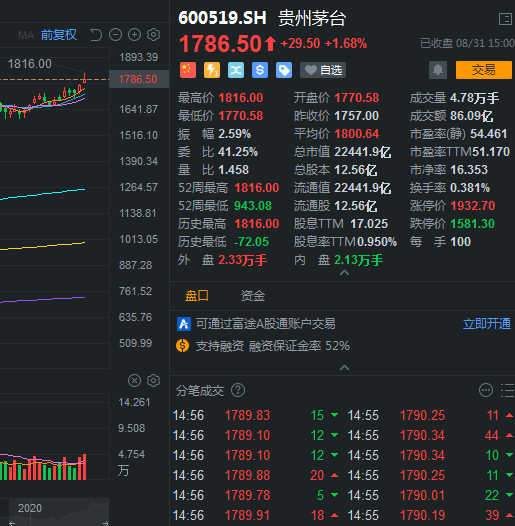Screen dimensions: 515x526
Task: Click 跌停价 value 1581.30
Action: pyautogui.click(x=473, y=224)
